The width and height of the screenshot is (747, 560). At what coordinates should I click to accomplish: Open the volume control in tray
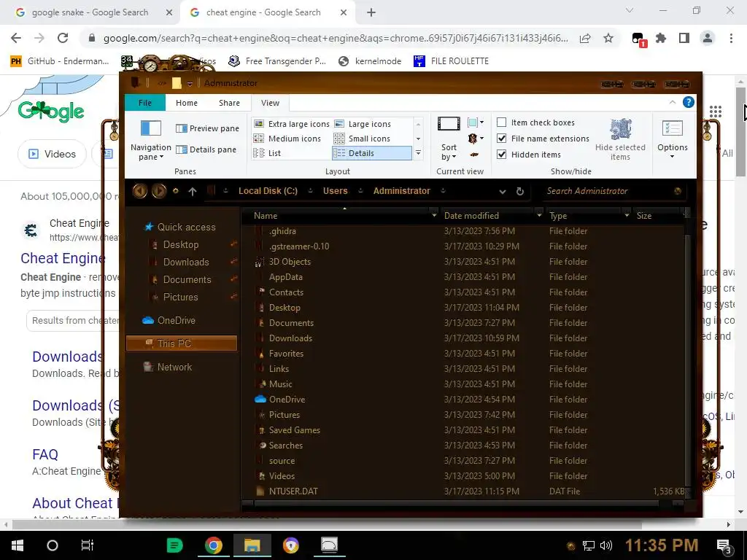pyautogui.click(x=606, y=545)
